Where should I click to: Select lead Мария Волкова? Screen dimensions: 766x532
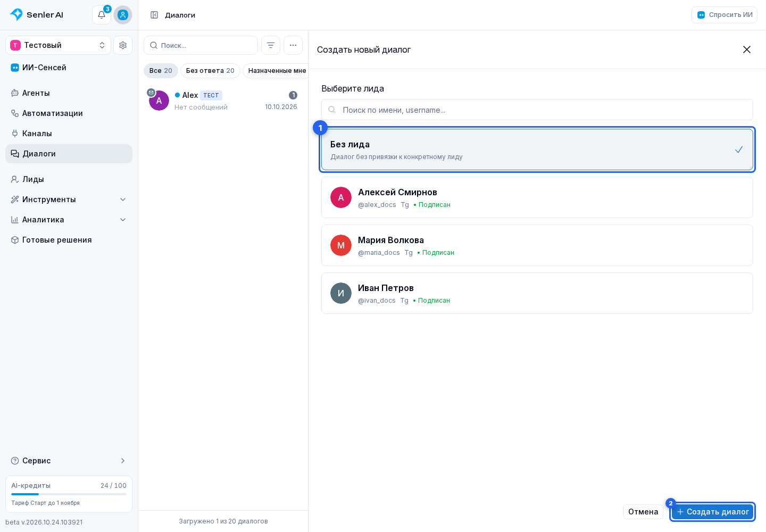[x=537, y=245]
